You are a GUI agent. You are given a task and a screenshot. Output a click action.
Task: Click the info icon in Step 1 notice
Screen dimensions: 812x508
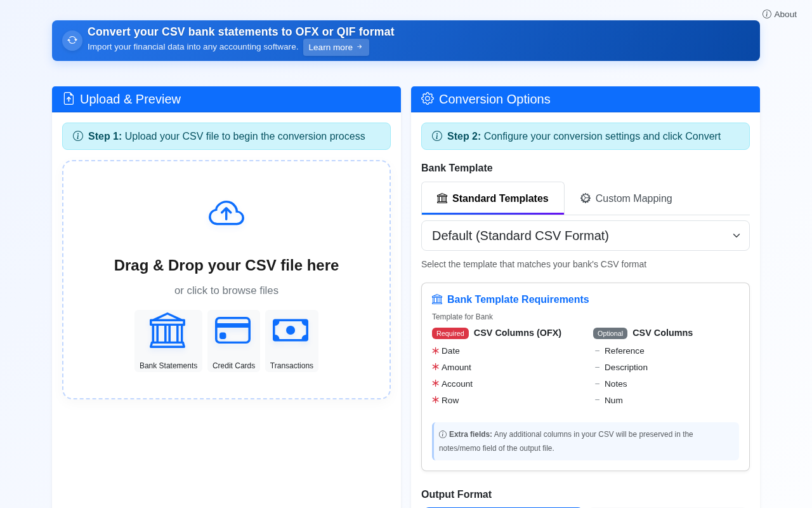(78, 136)
